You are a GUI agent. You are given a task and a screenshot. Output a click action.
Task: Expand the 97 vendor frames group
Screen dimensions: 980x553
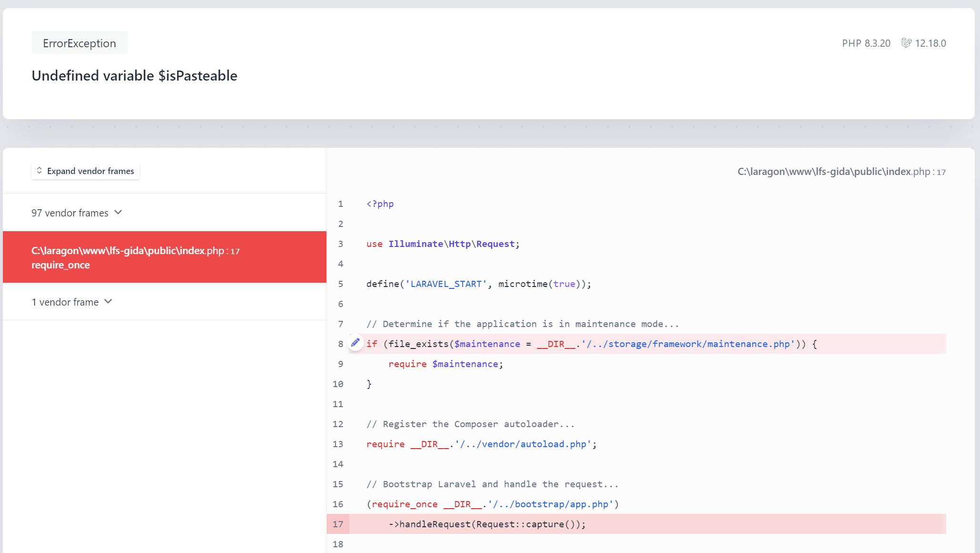pyautogui.click(x=70, y=213)
